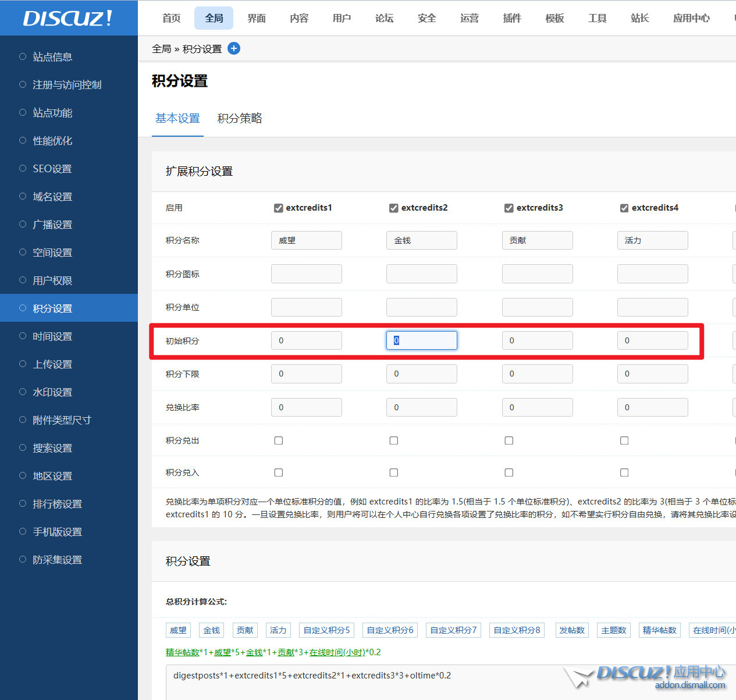This screenshot has height=700, width=736.
Task: Switch to the 积分策略 tab
Action: pos(239,119)
